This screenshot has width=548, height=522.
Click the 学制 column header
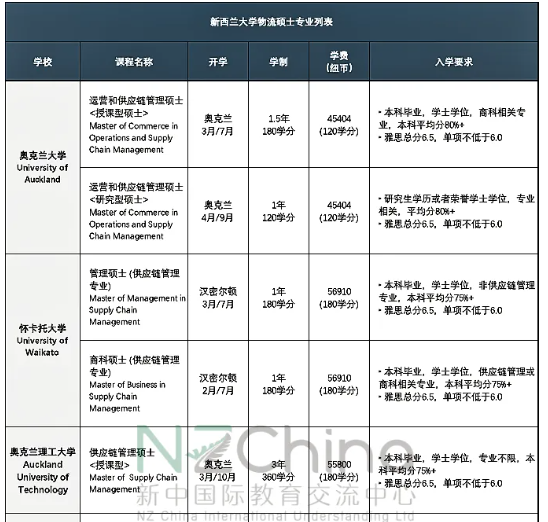click(279, 62)
